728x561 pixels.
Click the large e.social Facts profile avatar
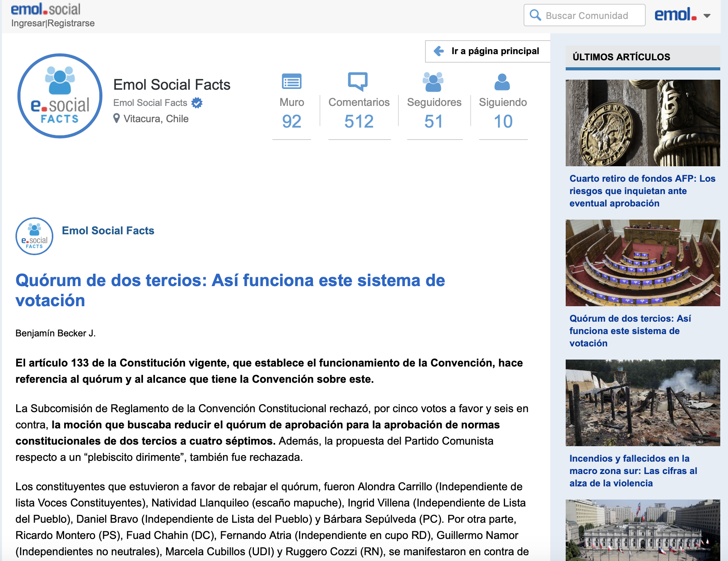pyautogui.click(x=60, y=95)
